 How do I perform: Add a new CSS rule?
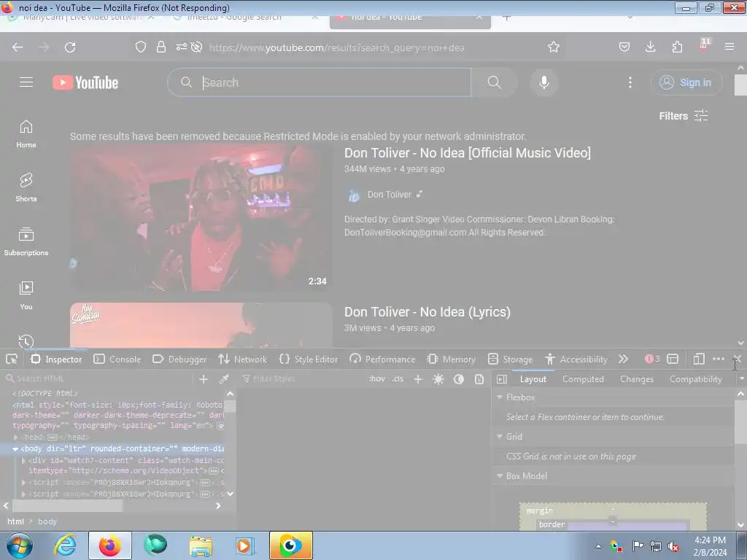[418, 379]
